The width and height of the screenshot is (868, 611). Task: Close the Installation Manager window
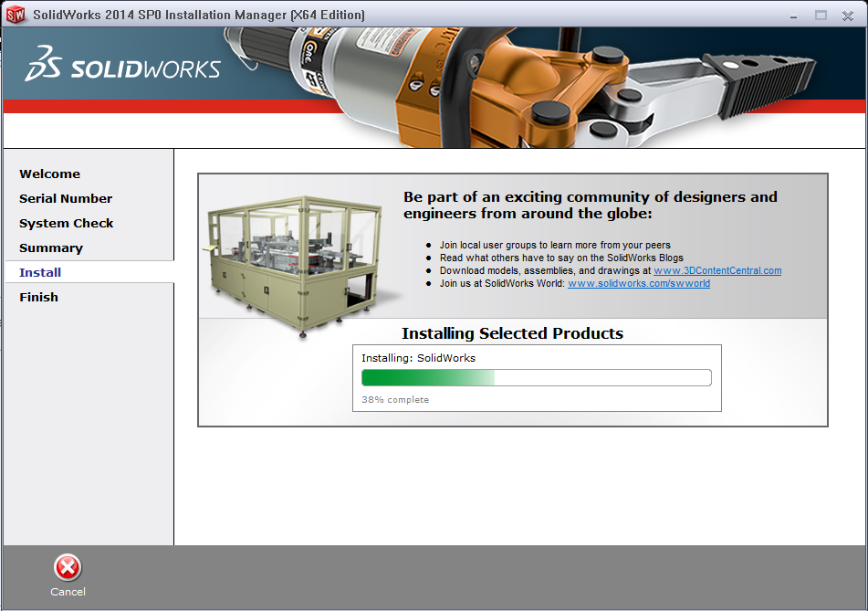click(x=848, y=16)
